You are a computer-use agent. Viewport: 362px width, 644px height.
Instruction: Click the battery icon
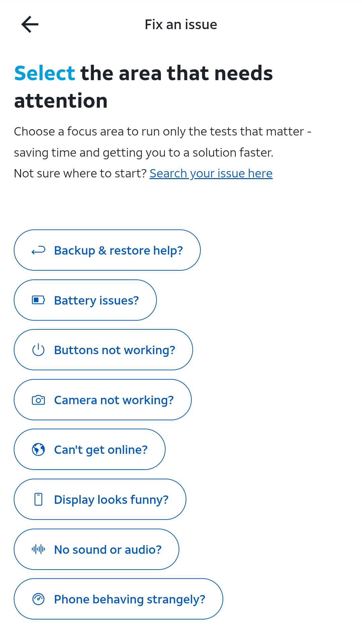pyautogui.click(x=38, y=300)
